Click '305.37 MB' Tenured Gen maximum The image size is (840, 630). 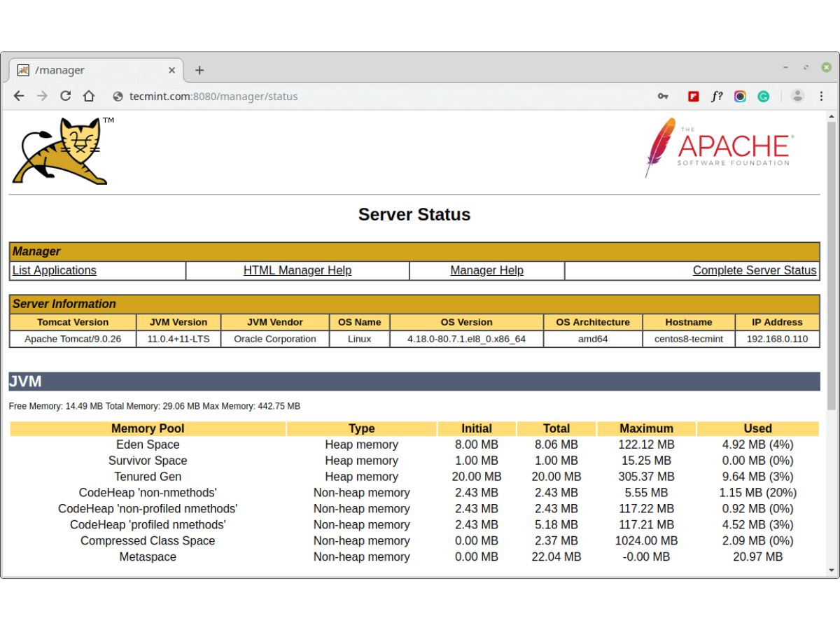pyautogui.click(x=646, y=477)
